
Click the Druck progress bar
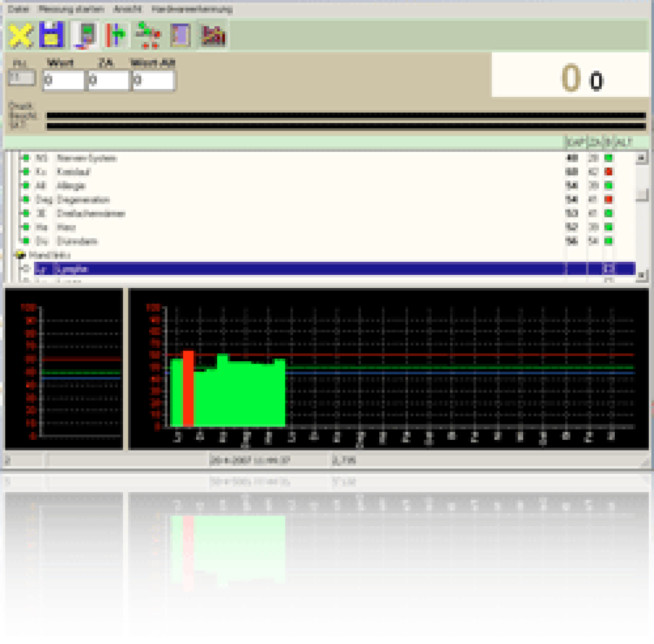point(327,115)
